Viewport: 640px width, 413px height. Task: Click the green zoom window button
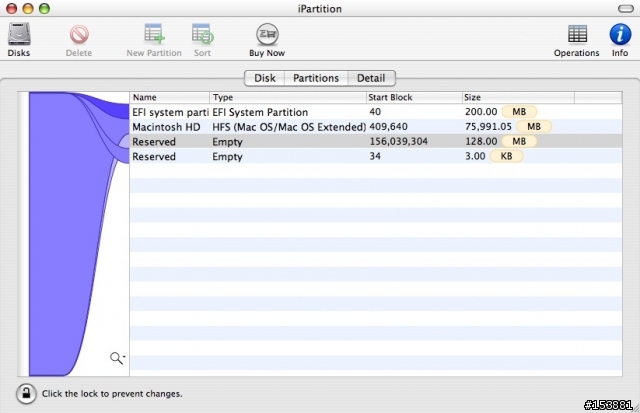(44, 8)
